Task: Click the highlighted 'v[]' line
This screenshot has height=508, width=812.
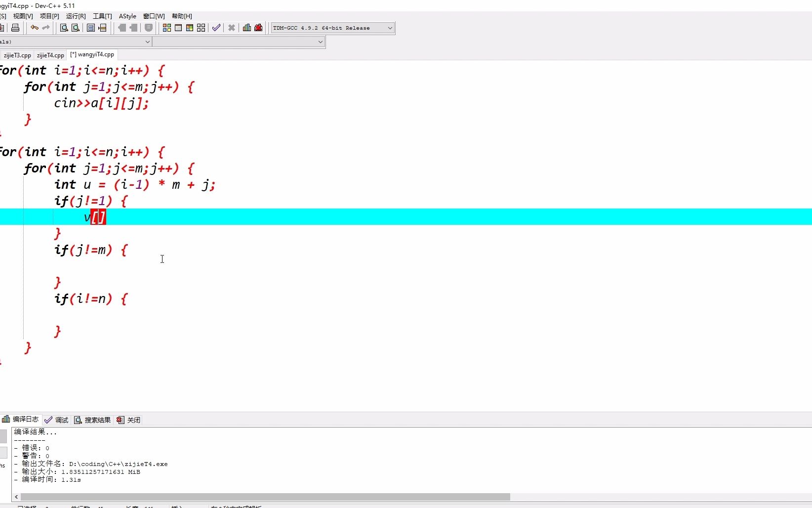Action: [406, 217]
